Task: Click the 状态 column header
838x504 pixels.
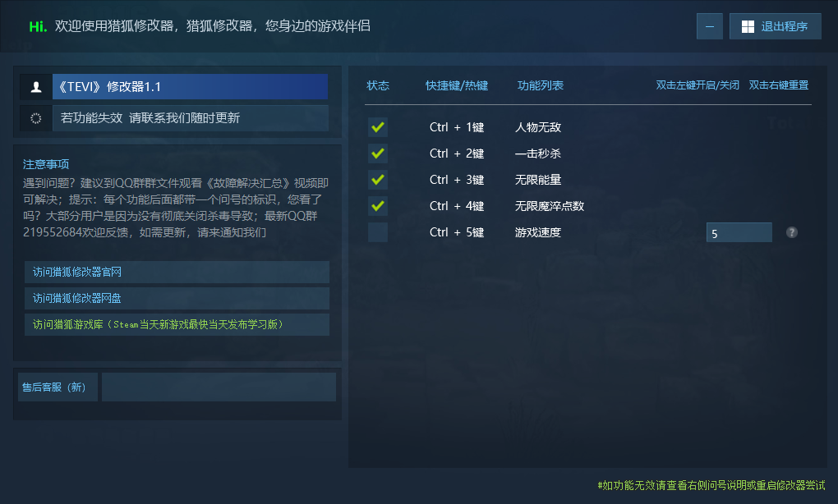Action: 378,85
